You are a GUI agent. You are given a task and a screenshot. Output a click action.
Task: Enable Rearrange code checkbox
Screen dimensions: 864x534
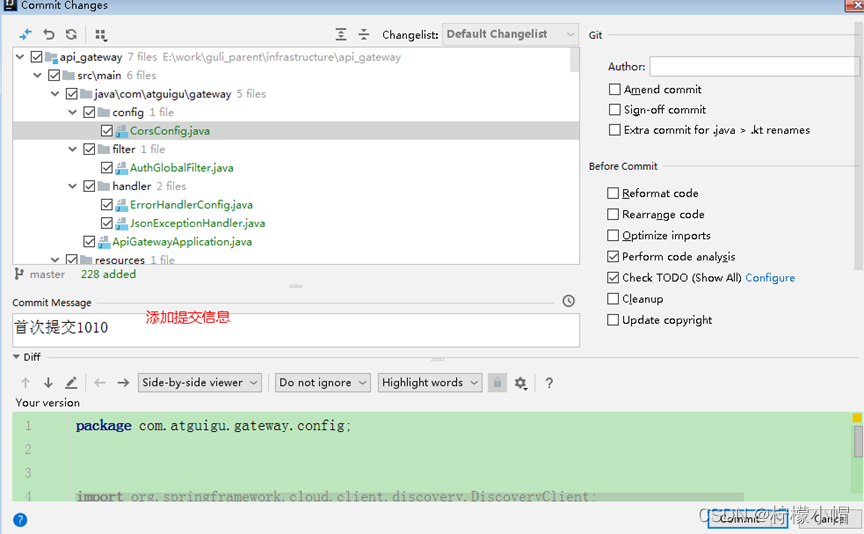[x=613, y=214]
